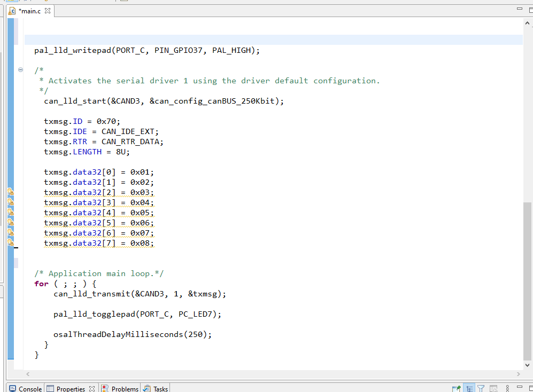Image resolution: width=533 pixels, height=392 pixels.
Task: Click the Console tab monitor icon
Action: tap(13, 389)
